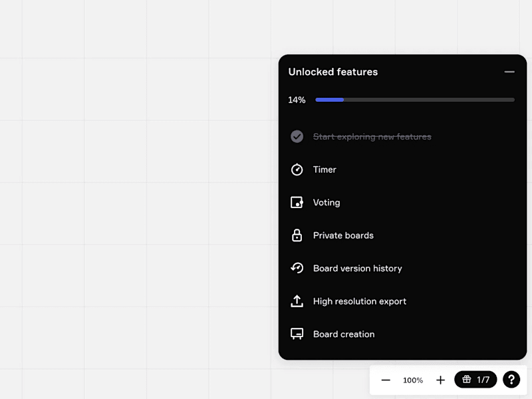Click the Board creation easel icon

pos(297,334)
